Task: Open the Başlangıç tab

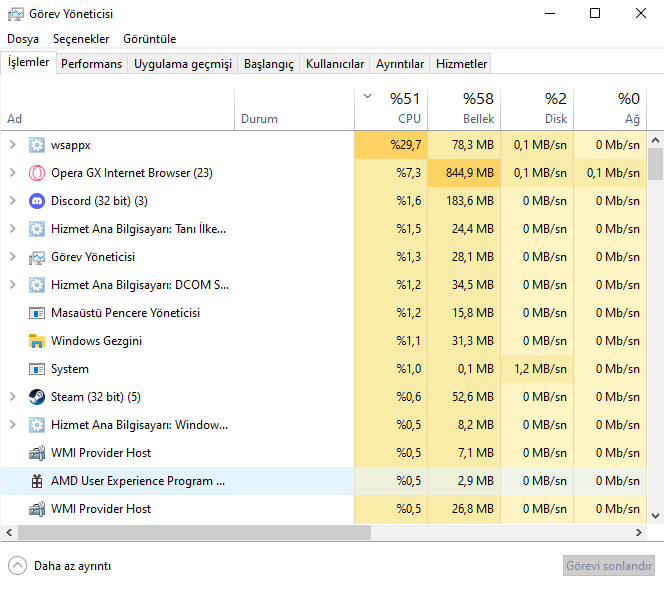Action: (x=269, y=64)
